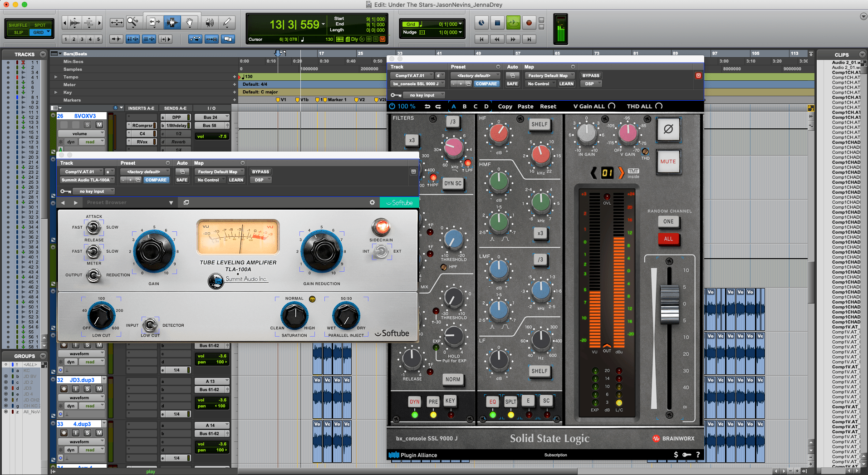Select the Grabber hand tool
The image size is (868, 475).
click(x=190, y=22)
